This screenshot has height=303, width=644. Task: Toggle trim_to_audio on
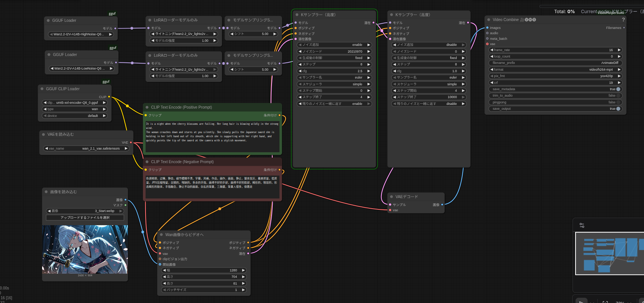(x=618, y=95)
